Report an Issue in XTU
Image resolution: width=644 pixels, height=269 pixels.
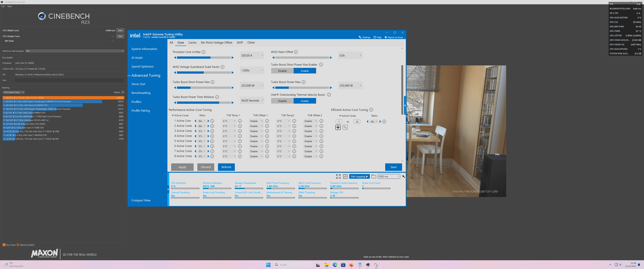pyautogui.click(x=393, y=37)
